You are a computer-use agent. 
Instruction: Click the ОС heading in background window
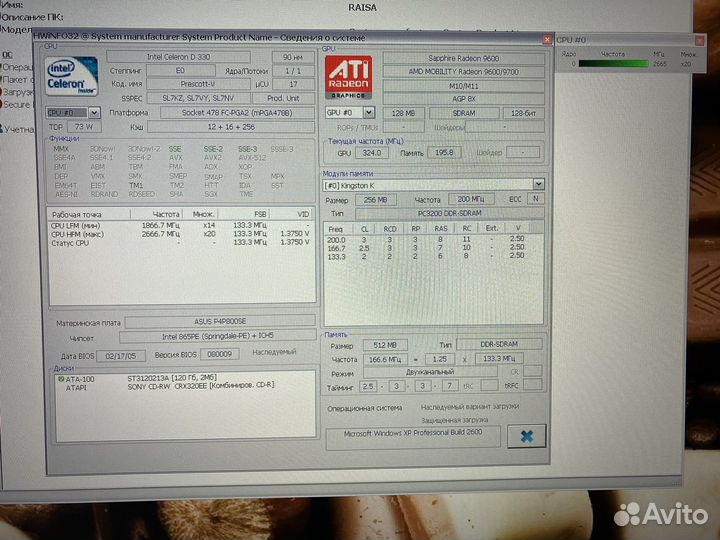click(7, 55)
